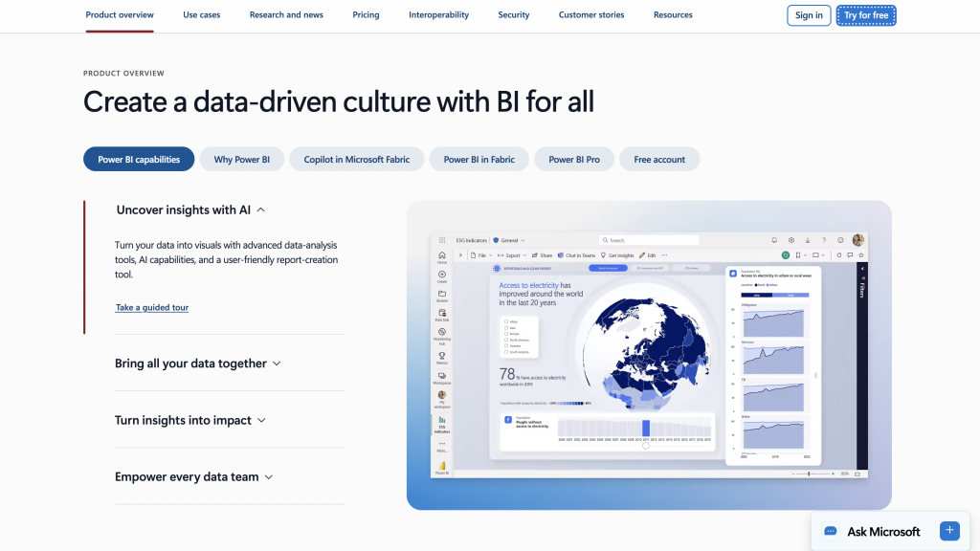Check the Africa option in the location slicer
Image resolution: width=980 pixels, height=551 pixels.
coord(506,320)
